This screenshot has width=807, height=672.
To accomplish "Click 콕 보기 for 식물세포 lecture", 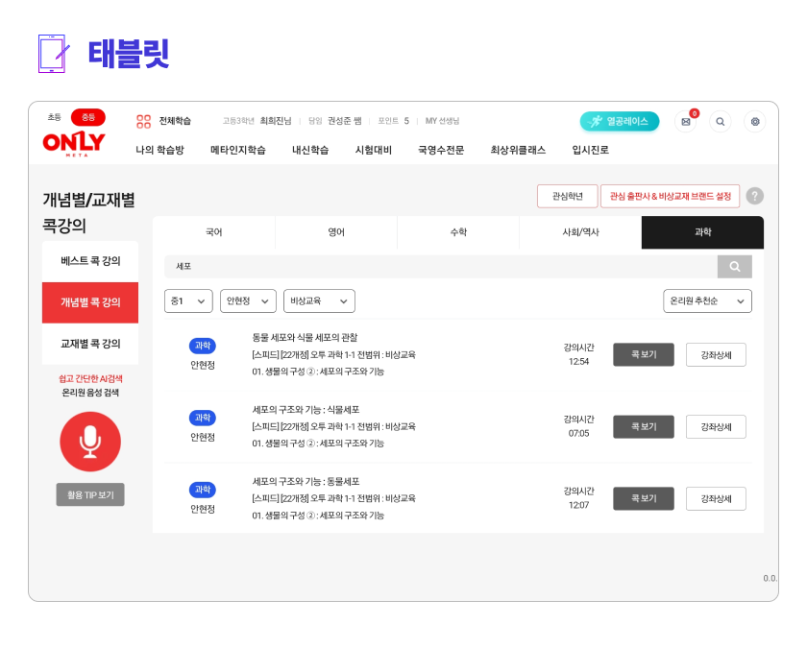I will click(643, 426).
